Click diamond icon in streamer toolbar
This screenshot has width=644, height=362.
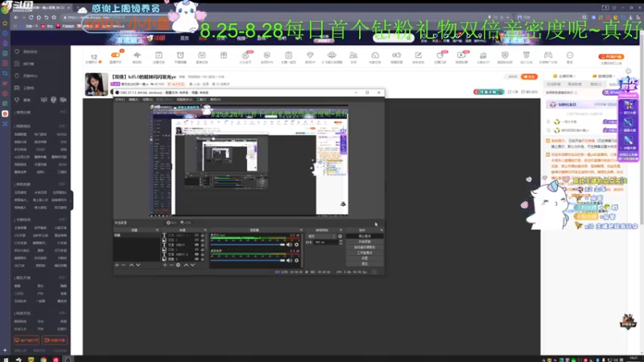pos(310,55)
